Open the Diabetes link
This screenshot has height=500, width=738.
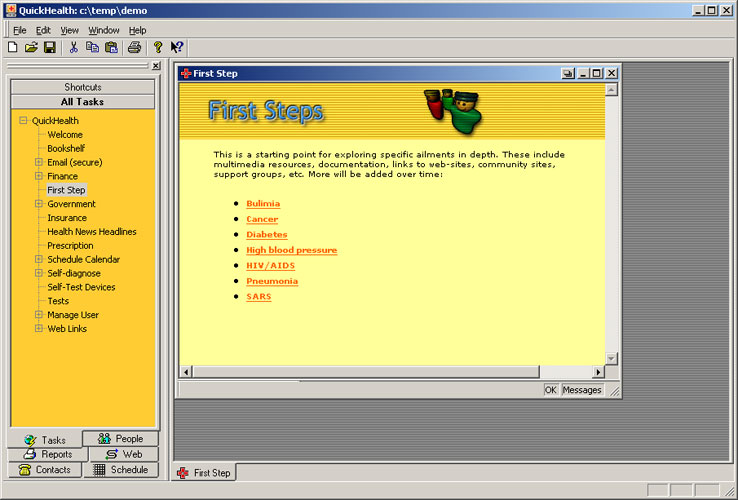266,235
